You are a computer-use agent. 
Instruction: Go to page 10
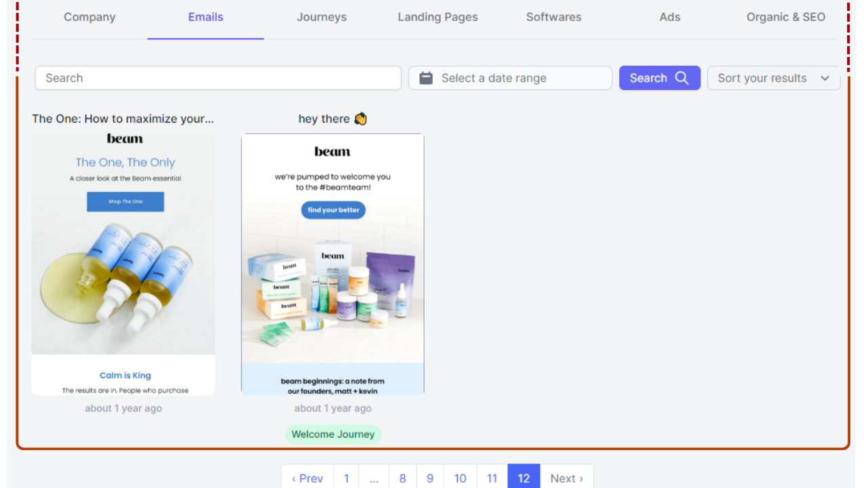tap(460, 479)
